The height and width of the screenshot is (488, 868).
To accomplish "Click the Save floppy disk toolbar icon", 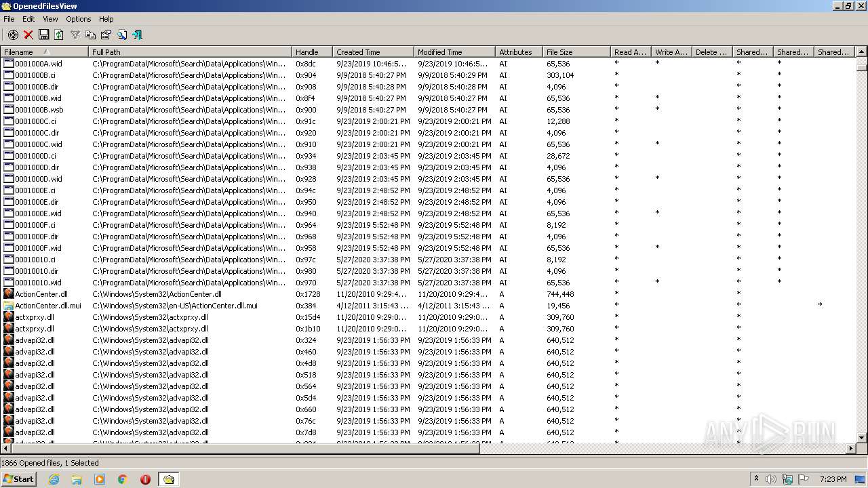I will click(43, 35).
